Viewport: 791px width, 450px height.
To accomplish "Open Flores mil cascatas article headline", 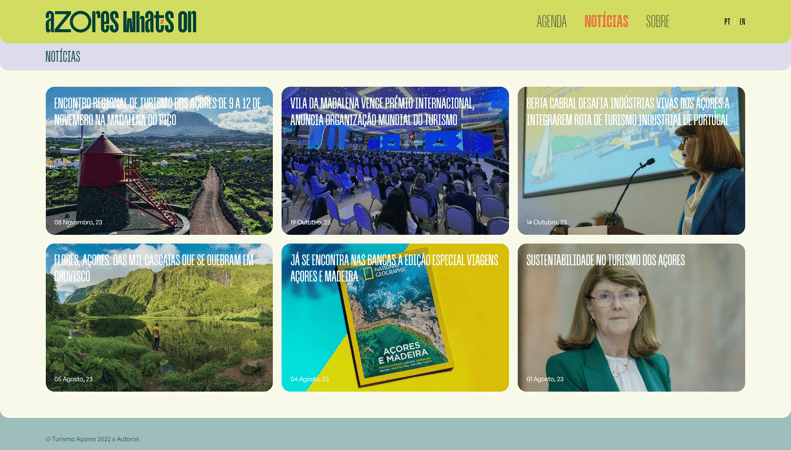I will (153, 267).
